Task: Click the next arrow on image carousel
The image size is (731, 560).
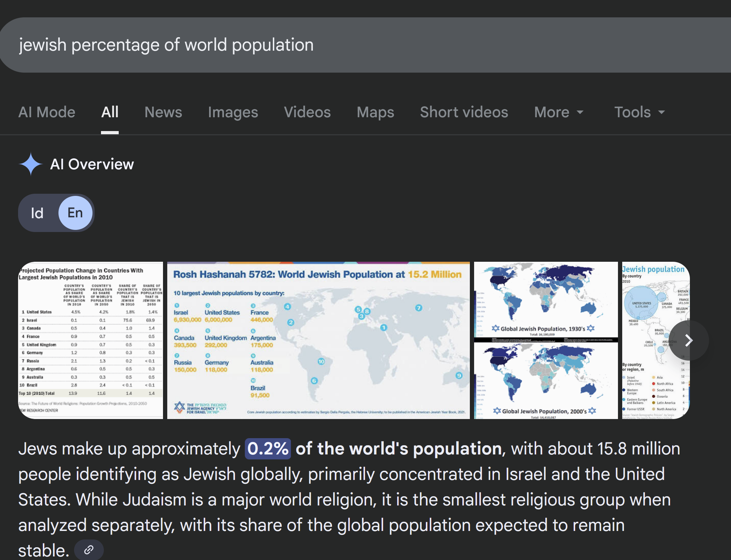Action: point(688,340)
